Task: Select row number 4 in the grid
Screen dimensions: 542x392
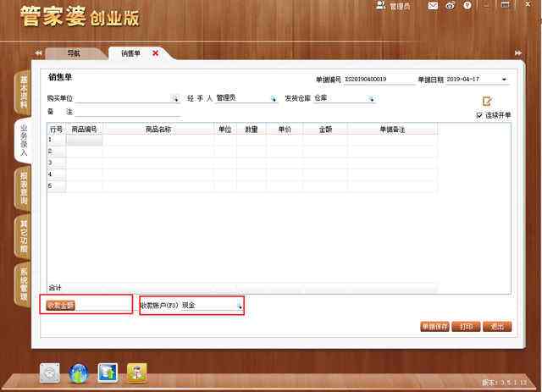Action: click(x=57, y=174)
